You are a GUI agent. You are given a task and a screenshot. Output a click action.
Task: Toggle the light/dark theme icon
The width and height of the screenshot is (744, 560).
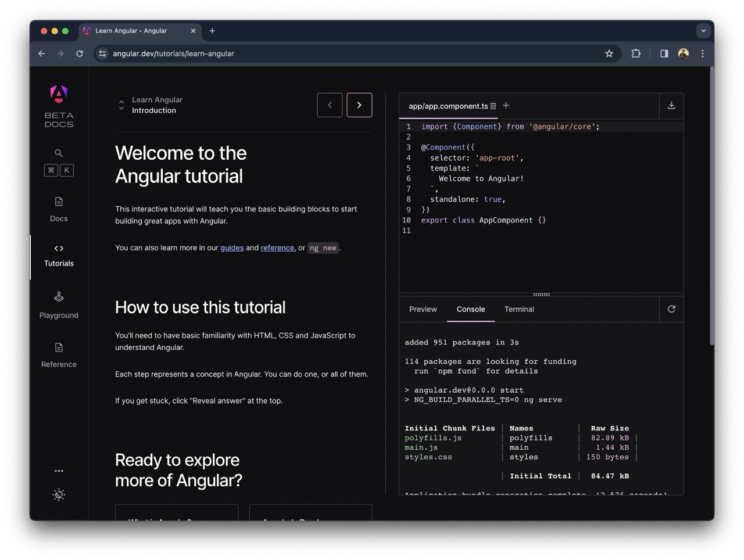coord(59,494)
